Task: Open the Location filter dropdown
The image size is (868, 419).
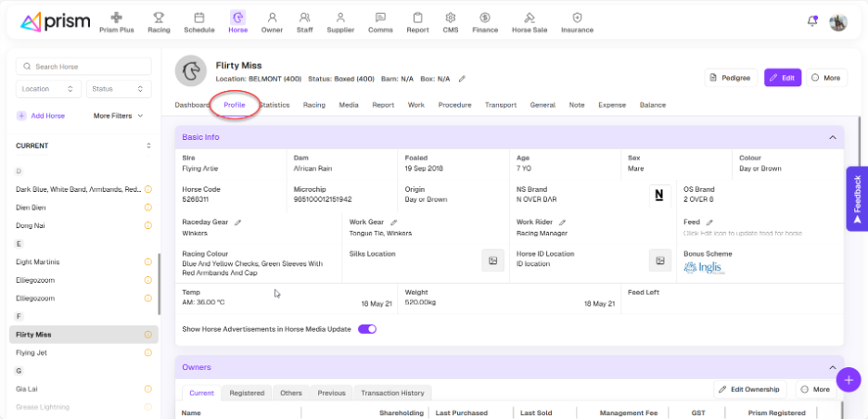Action: coord(48,89)
